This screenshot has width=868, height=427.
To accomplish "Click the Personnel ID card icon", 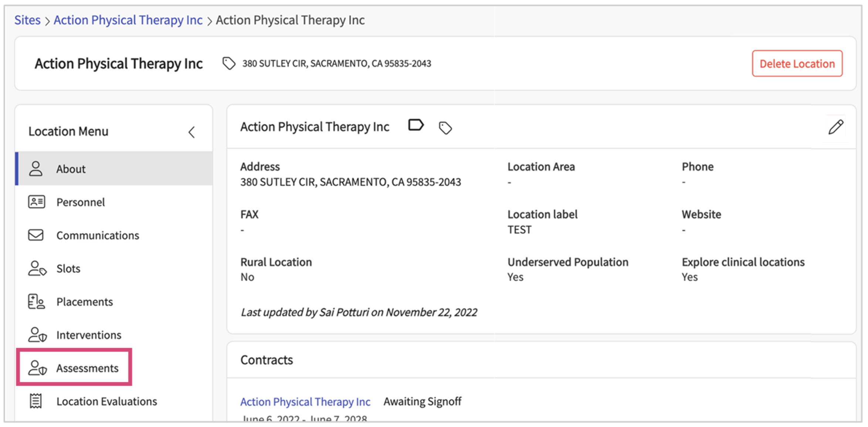I will tap(37, 202).
